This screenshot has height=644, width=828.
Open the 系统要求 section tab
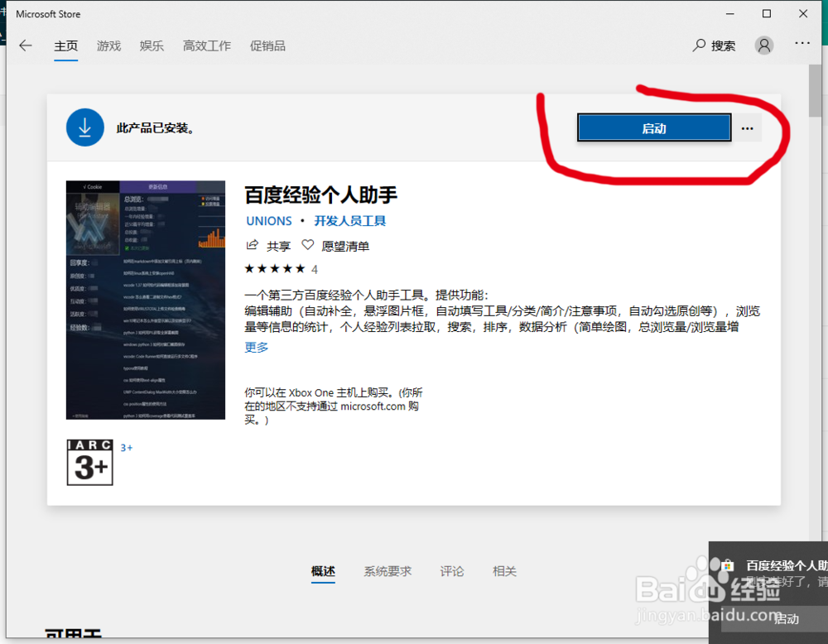coord(388,571)
